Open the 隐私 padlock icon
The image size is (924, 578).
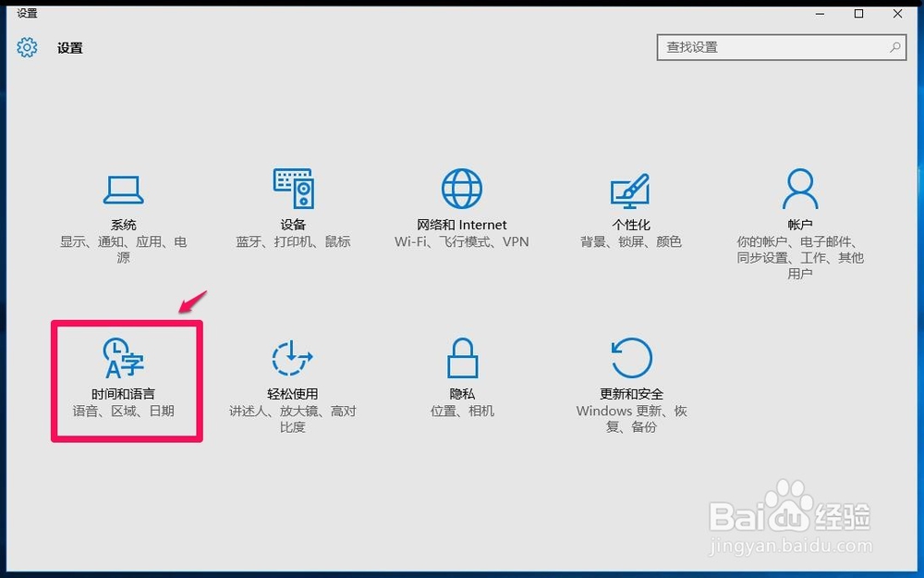click(x=462, y=357)
